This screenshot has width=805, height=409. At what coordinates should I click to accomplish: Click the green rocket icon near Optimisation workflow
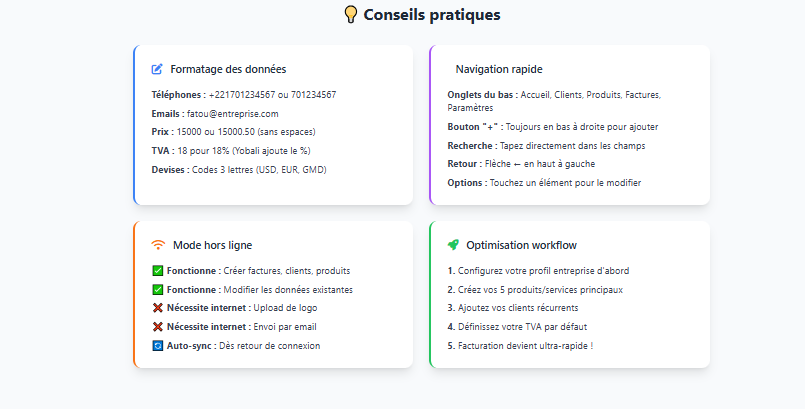click(x=453, y=245)
